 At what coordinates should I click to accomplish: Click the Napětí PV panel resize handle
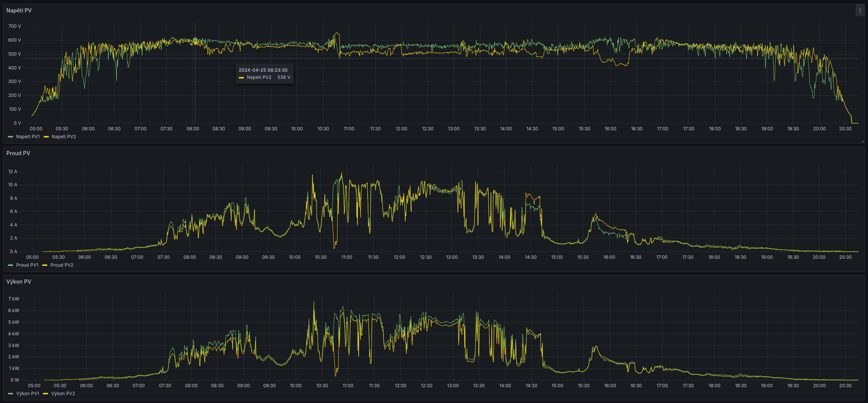point(862,141)
